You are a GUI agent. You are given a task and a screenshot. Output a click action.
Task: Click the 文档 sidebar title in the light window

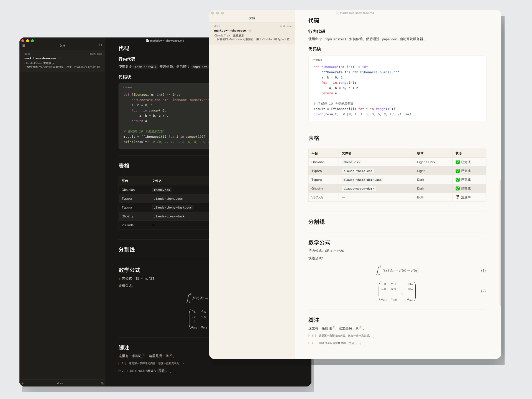point(252,18)
